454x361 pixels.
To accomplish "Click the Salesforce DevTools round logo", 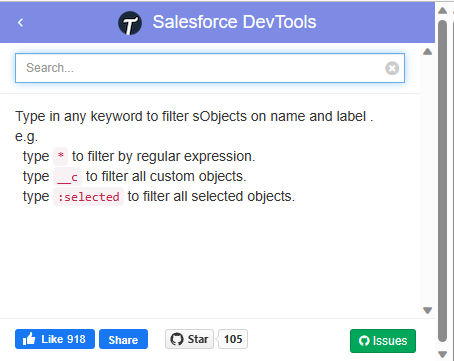I will click(x=130, y=23).
